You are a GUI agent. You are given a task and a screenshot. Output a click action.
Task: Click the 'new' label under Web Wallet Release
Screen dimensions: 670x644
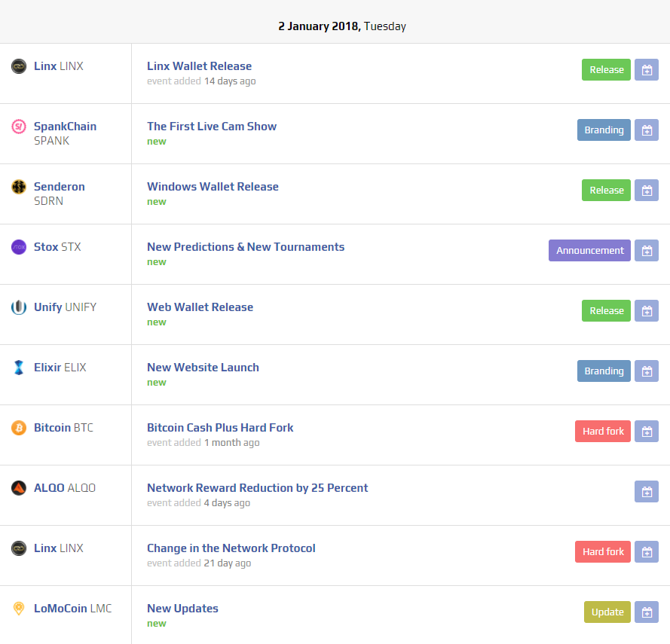click(157, 322)
